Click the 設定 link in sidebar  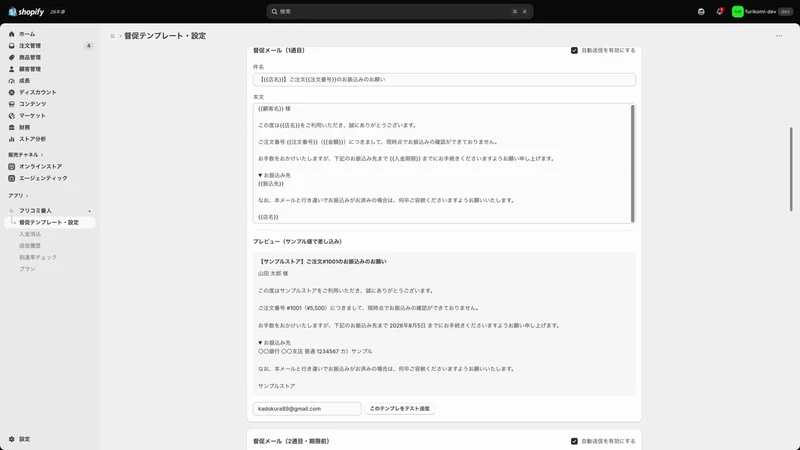coord(24,439)
